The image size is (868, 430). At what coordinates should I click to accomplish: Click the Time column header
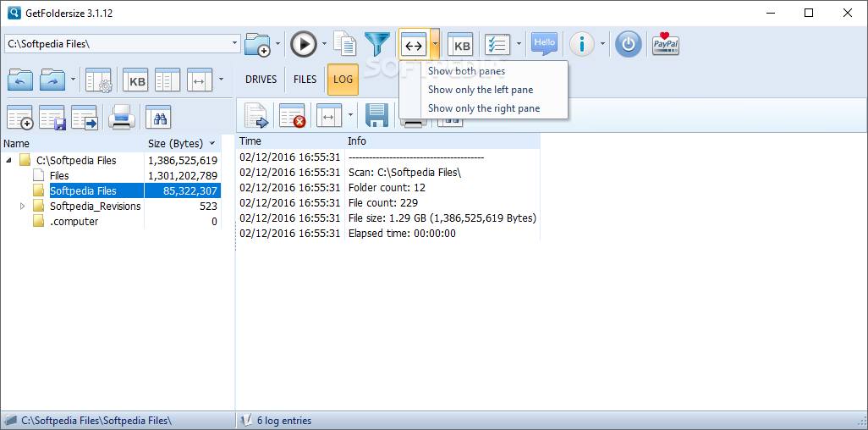[291, 141]
